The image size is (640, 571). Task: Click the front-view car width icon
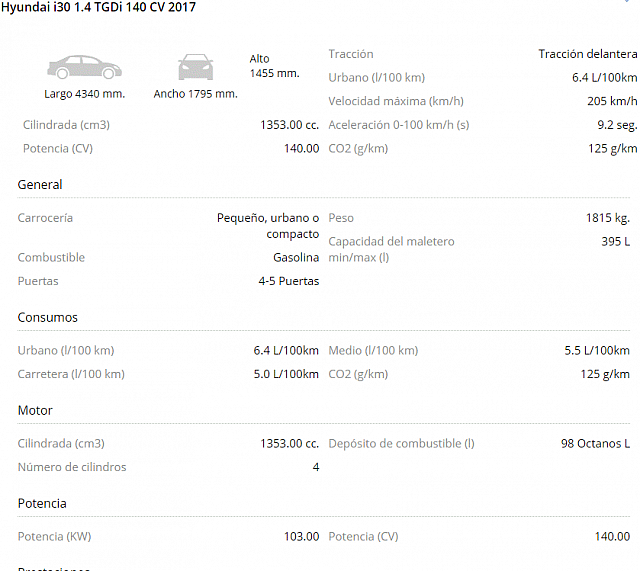click(196, 67)
